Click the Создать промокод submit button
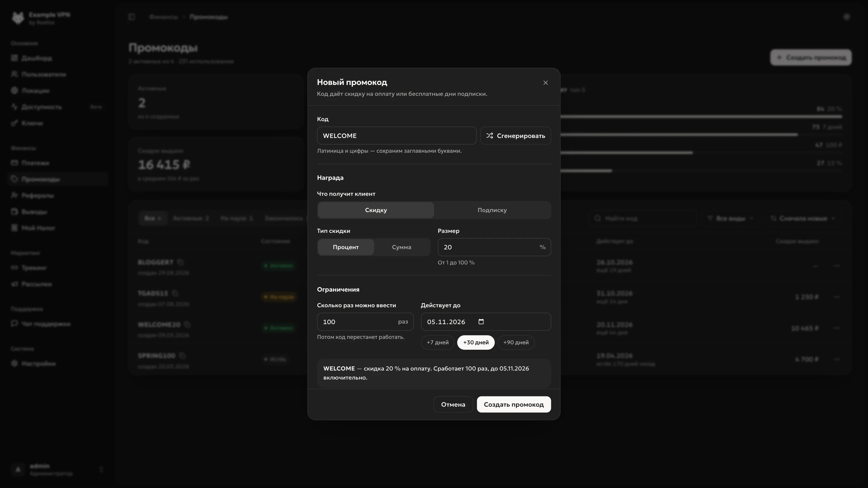The width and height of the screenshot is (868, 488). click(x=514, y=405)
